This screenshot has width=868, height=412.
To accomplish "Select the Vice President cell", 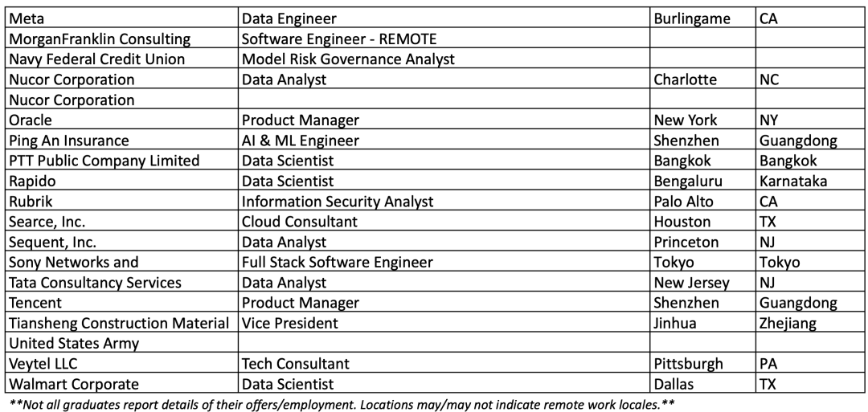I will pos(444,322).
